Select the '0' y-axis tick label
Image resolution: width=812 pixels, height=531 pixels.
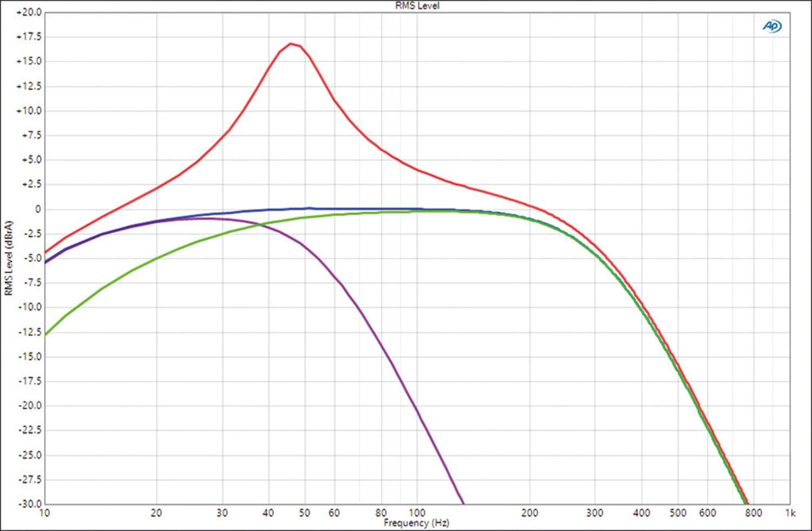point(38,209)
